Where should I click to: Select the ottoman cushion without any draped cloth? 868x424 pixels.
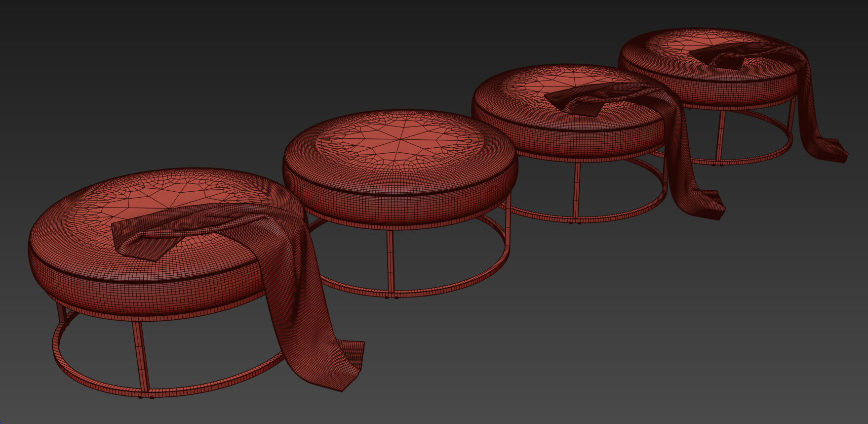click(400, 168)
